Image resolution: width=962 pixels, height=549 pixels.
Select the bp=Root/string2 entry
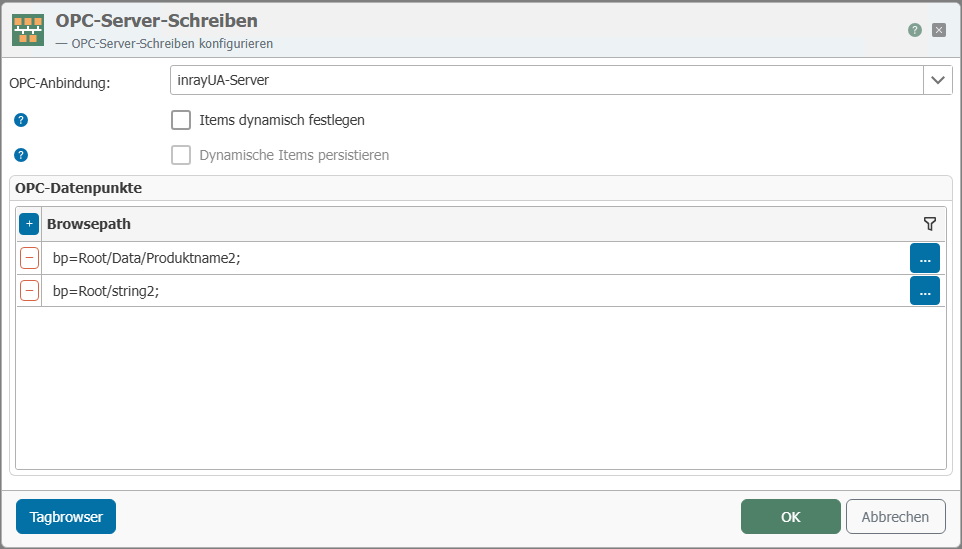(106, 291)
